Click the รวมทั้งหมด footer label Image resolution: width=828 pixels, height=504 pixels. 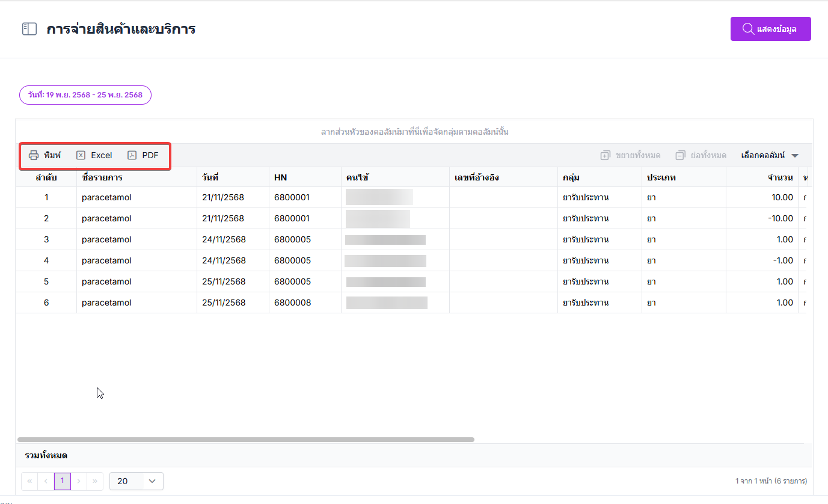pos(46,455)
